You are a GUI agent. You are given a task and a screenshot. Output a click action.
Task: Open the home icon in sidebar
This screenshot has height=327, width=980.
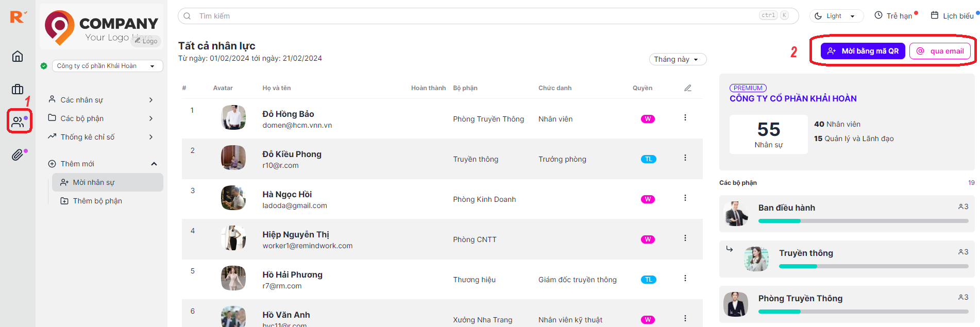click(x=18, y=56)
